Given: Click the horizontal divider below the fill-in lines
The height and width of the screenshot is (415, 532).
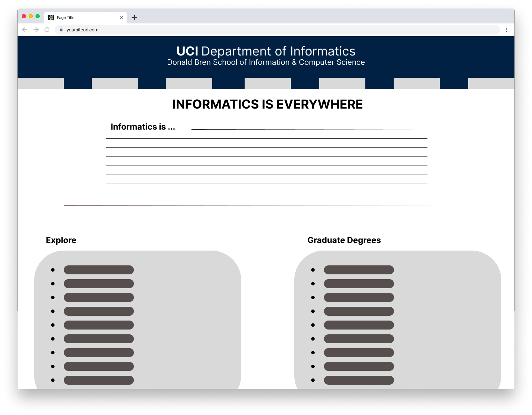Looking at the screenshot, I should pos(266,205).
